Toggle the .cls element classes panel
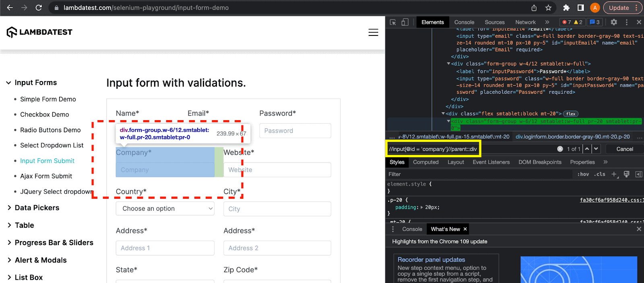This screenshot has width=644, height=283. click(600, 174)
